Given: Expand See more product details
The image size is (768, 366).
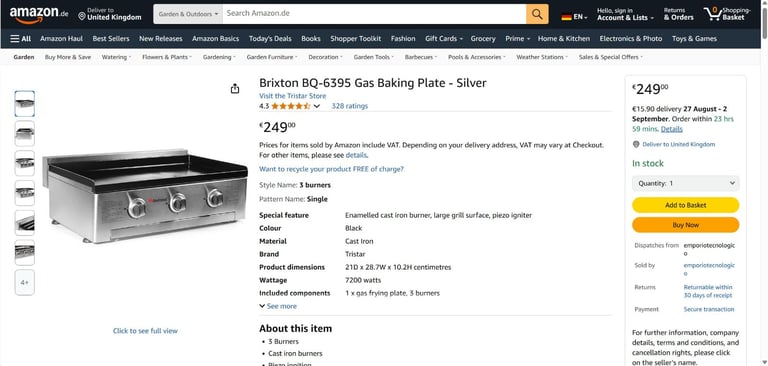Looking at the screenshot, I should pyautogui.click(x=278, y=306).
